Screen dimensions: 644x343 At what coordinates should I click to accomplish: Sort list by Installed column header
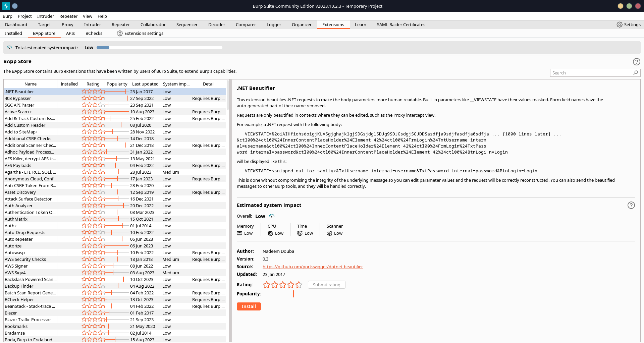point(69,84)
